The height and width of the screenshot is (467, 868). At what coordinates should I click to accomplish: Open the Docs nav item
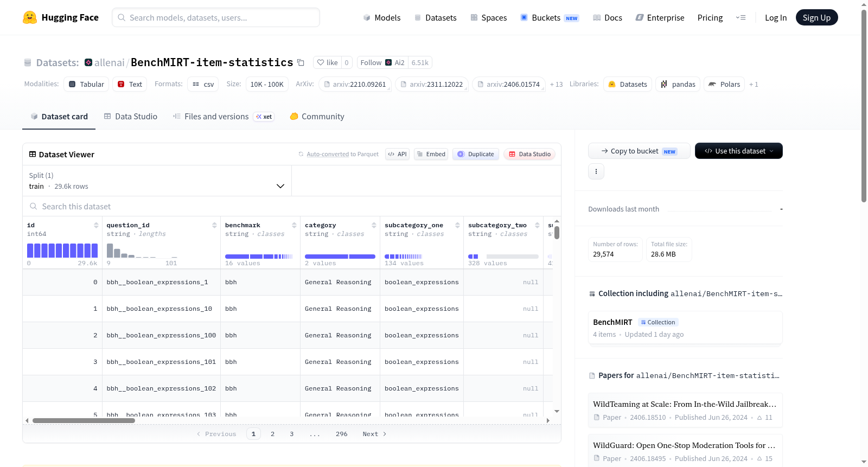pos(608,17)
